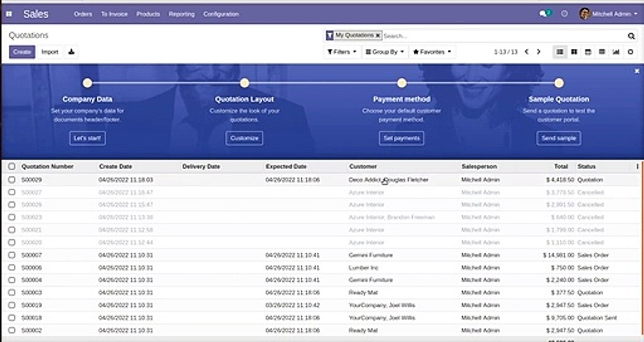Screen dimensions: 644x342
Task: Switch to pivot table view
Action: coord(602,52)
